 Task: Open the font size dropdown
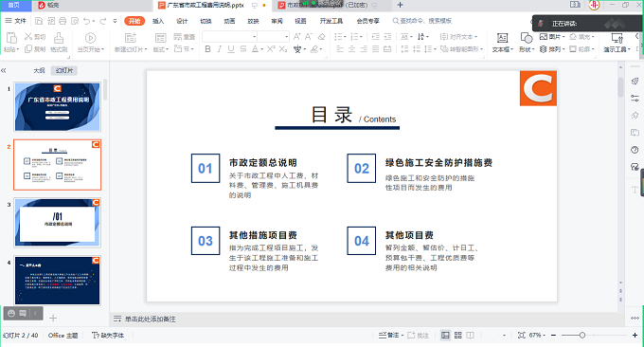coord(286,37)
